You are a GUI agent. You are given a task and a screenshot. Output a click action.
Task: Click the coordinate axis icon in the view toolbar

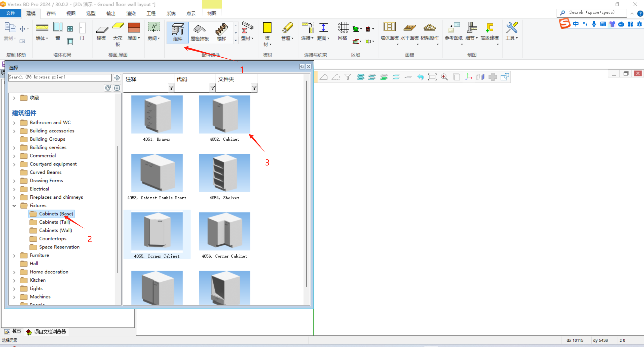468,77
